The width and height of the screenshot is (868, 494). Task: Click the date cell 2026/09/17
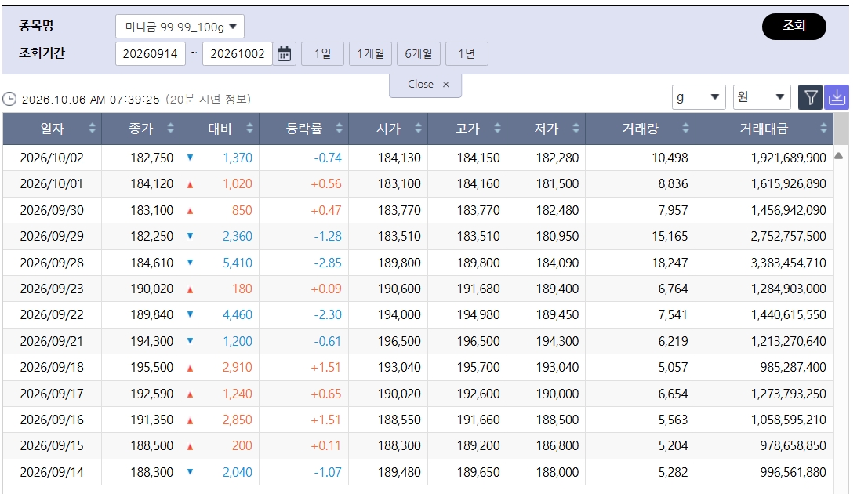coord(52,394)
